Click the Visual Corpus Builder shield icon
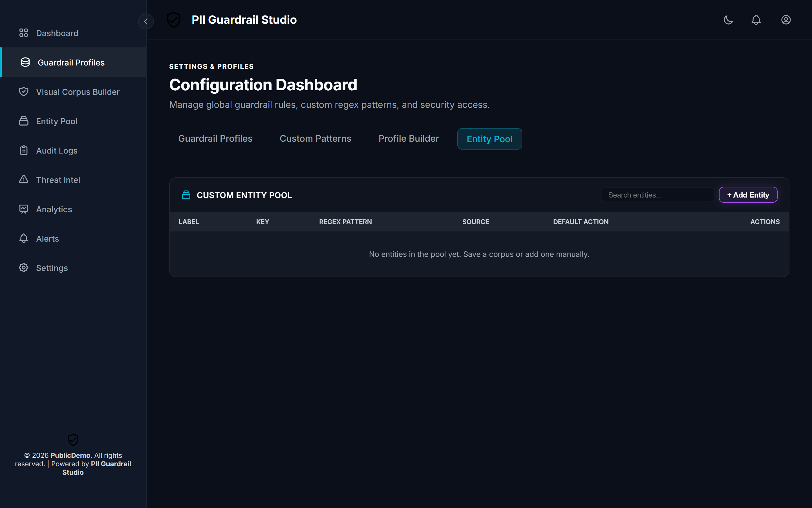This screenshot has height=508, width=812. [x=23, y=91]
